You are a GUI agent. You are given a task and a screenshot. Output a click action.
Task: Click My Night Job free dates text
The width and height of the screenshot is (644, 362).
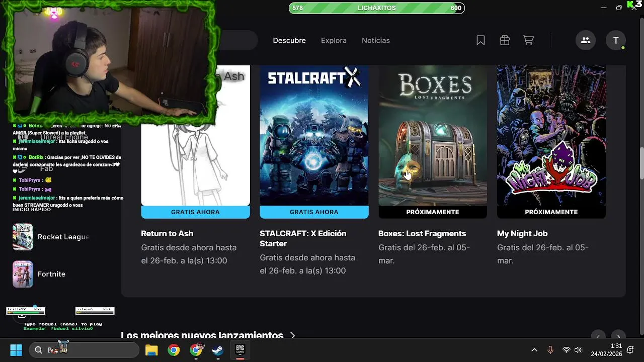[x=543, y=254]
